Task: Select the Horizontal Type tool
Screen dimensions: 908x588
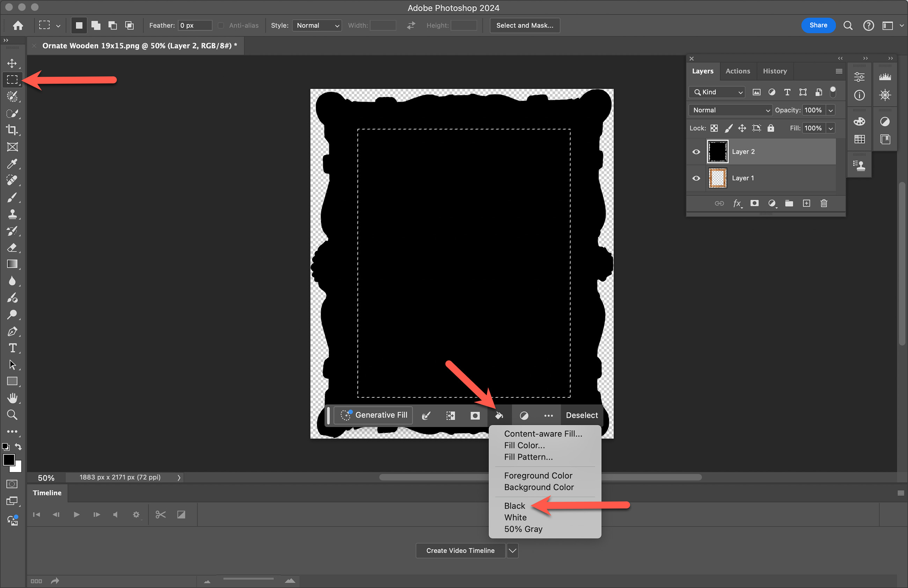Action: [12, 348]
